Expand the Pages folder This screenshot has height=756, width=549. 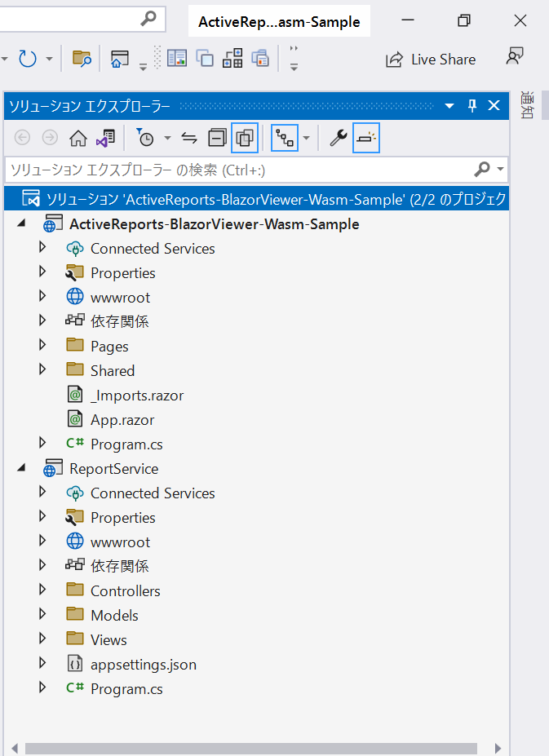(x=42, y=345)
